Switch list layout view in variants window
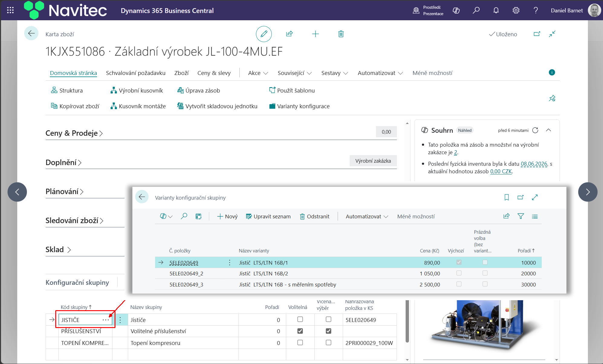Screen dimensions: 603x364 (535, 216)
